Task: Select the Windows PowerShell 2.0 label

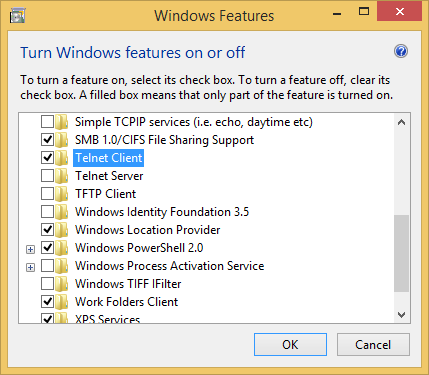Action: pos(139,248)
